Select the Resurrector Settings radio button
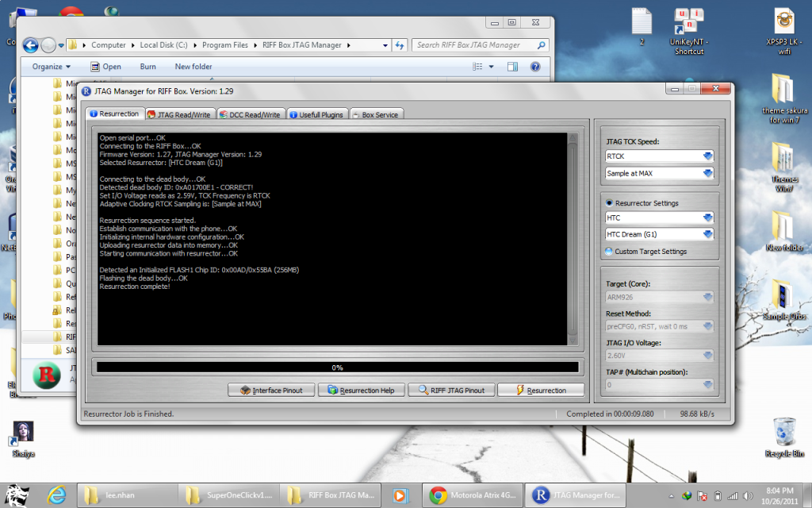The height and width of the screenshot is (508, 812). 609,203
